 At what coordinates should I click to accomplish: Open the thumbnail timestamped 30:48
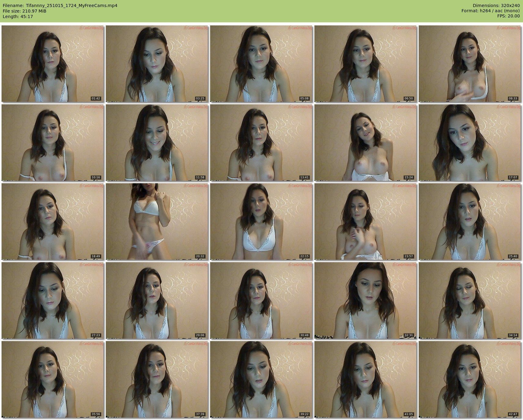261,300
